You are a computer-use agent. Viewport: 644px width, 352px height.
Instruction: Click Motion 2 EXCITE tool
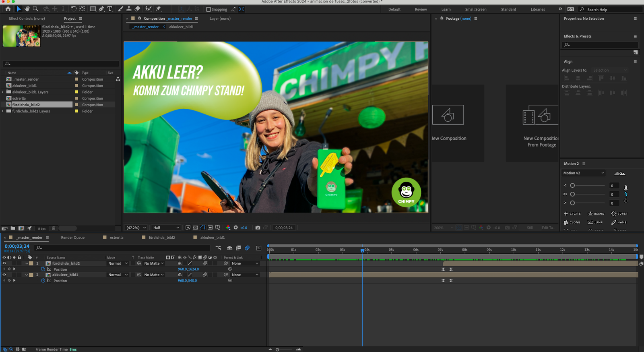point(572,213)
